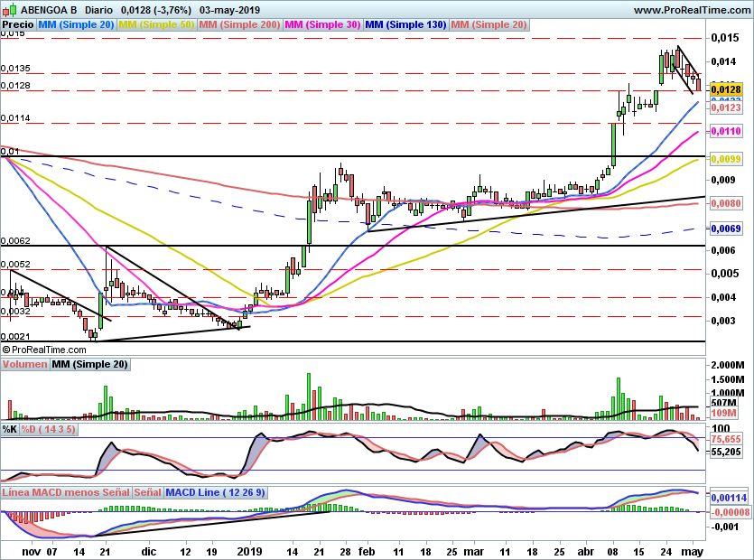Click the -3,76% change value in the header
This screenshot has width=754, height=560.
(171, 10)
